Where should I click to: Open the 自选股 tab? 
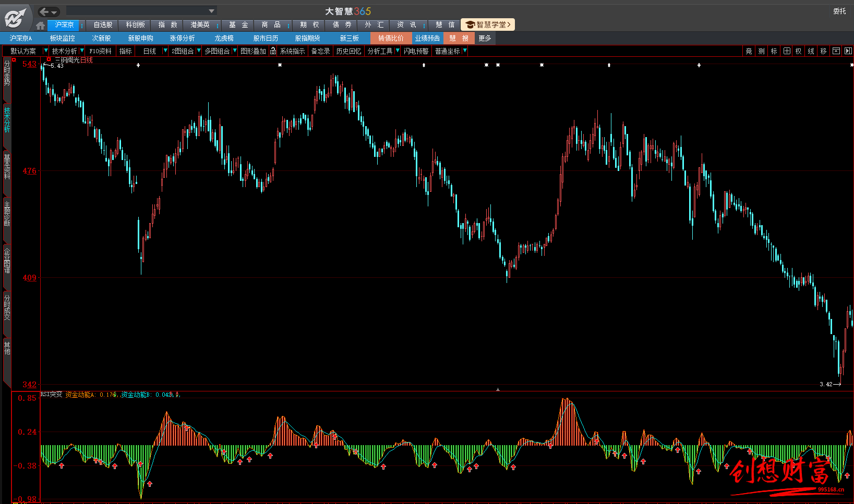tap(103, 25)
